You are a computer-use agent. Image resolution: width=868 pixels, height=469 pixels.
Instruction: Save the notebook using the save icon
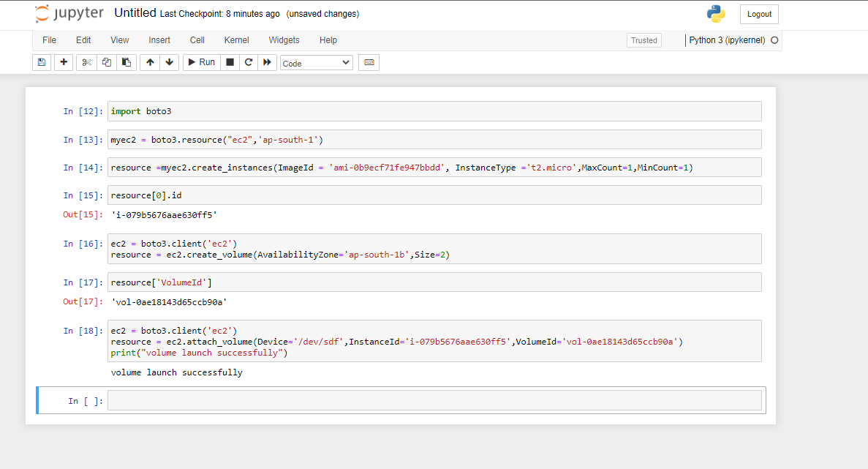[42, 62]
